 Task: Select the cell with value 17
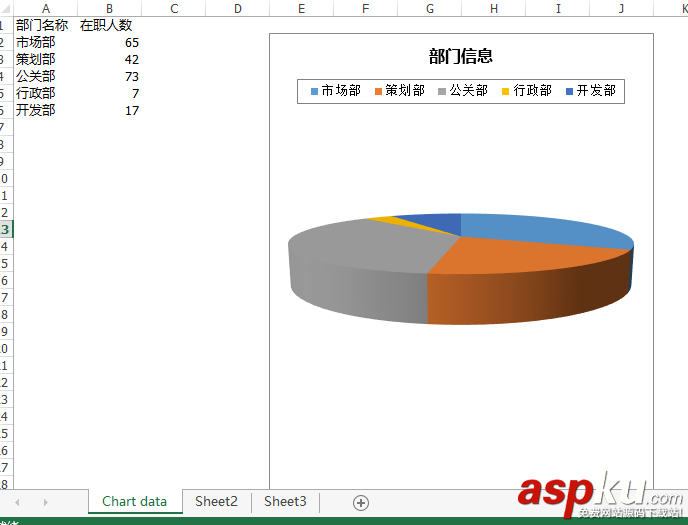pos(109,110)
